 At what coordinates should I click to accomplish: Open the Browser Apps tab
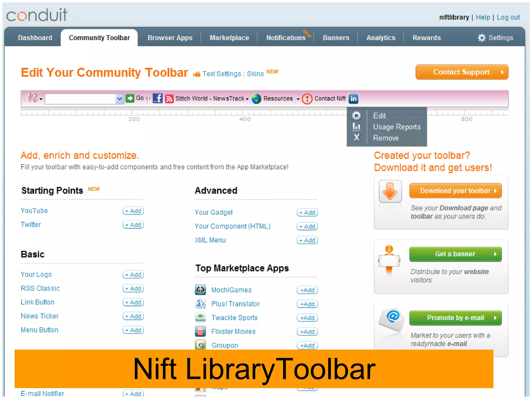(170, 38)
